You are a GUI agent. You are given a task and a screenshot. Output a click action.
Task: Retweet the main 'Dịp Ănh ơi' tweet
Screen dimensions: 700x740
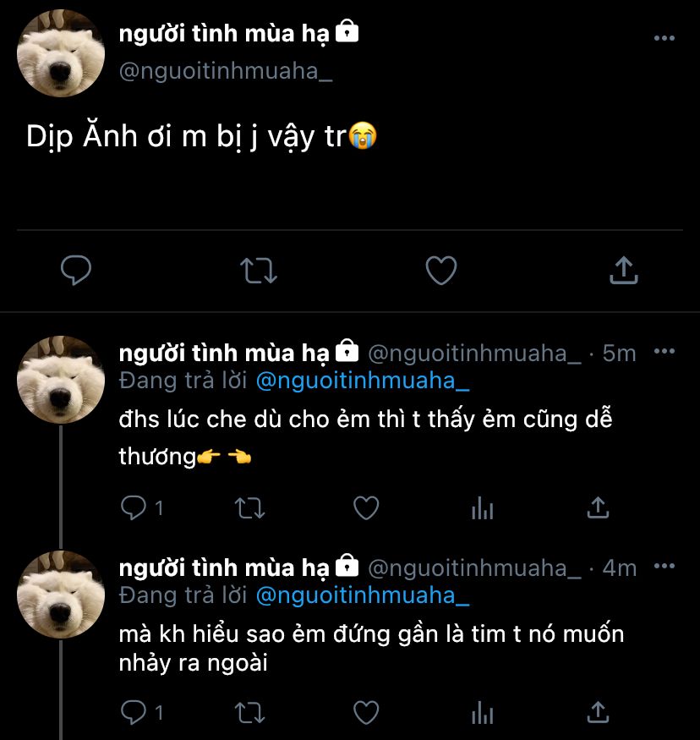259,271
